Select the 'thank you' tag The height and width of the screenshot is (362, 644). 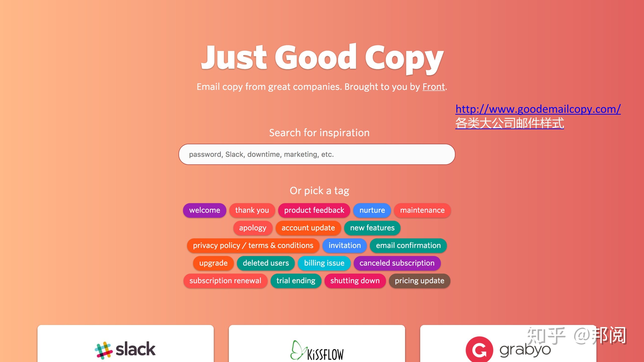coord(252,210)
